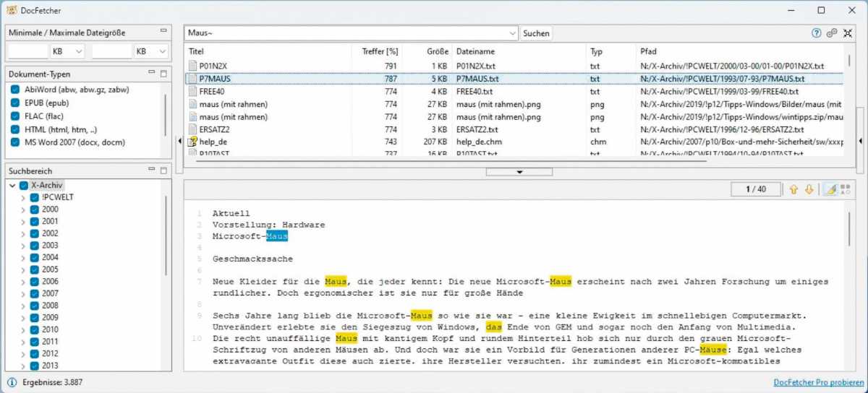Jump to next occurrence with down arrow
Image resolution: width=868 pixels, height=393 pixels.
(809, 189)
